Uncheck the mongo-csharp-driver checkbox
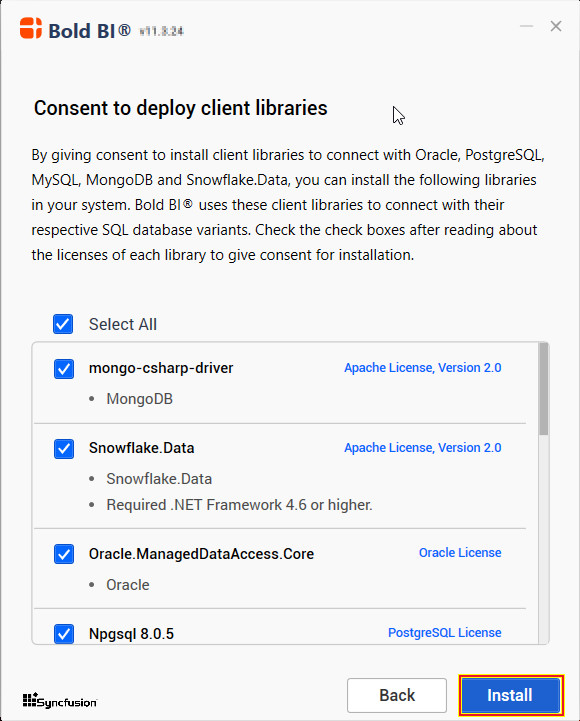The image size is (580, 721). pos(64,369)
